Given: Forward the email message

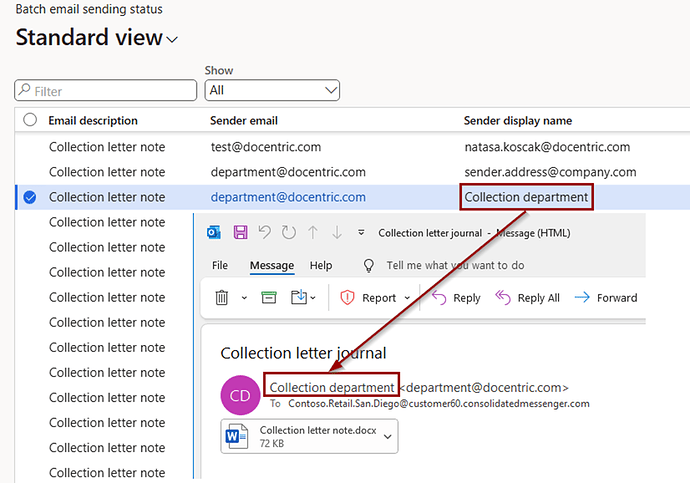Looking at the screenshot, I should 606,298.
